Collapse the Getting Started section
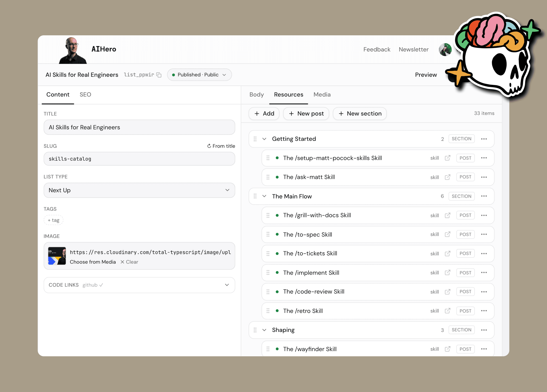This screenshot has width=547, height=392. pos(264,139)
